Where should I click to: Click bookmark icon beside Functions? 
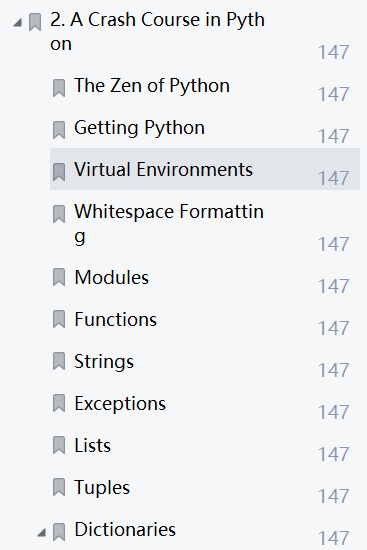pos(59,319)
